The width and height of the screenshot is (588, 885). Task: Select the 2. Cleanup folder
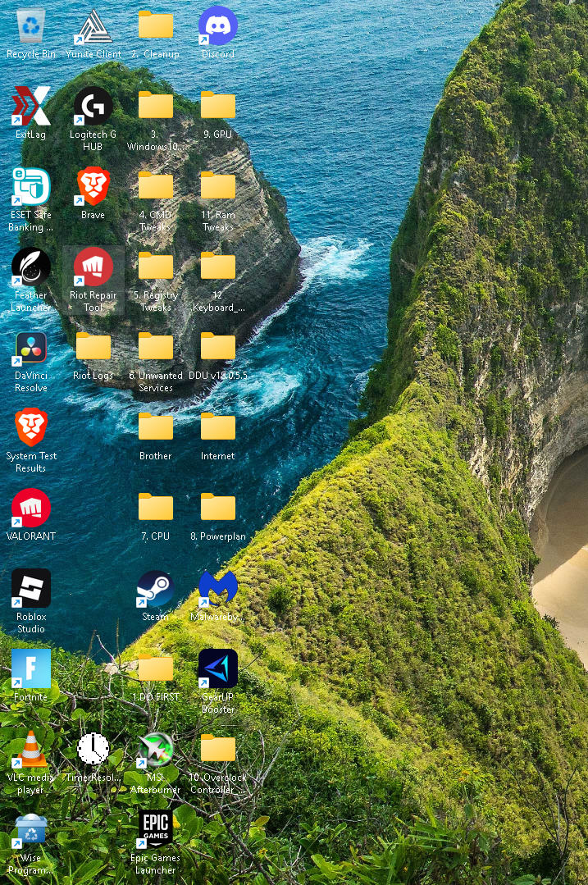(156, 26)
